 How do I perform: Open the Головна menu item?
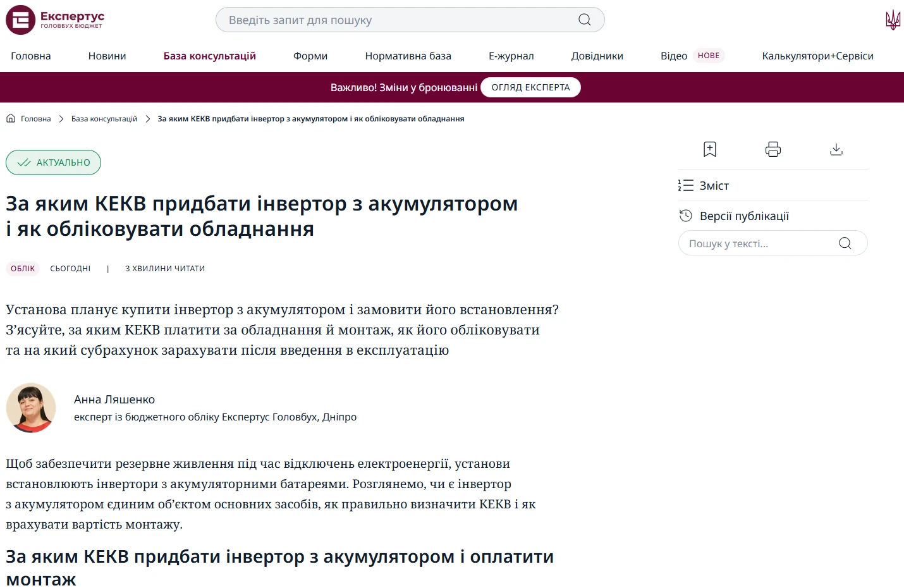click(x=31, y=56)
